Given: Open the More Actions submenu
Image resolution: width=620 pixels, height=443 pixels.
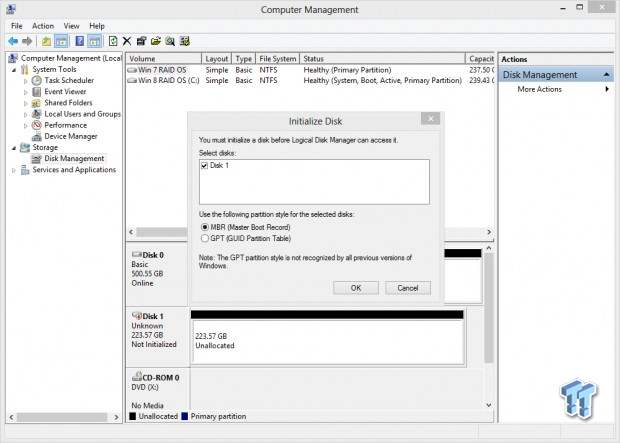Looking at the screenshot, I should click(556, 89).
